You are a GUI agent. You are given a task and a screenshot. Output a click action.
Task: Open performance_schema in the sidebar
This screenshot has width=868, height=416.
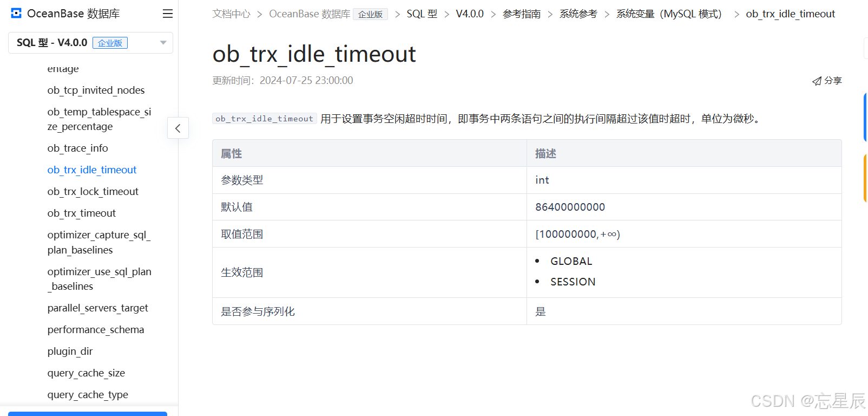(x=95, y=329)
